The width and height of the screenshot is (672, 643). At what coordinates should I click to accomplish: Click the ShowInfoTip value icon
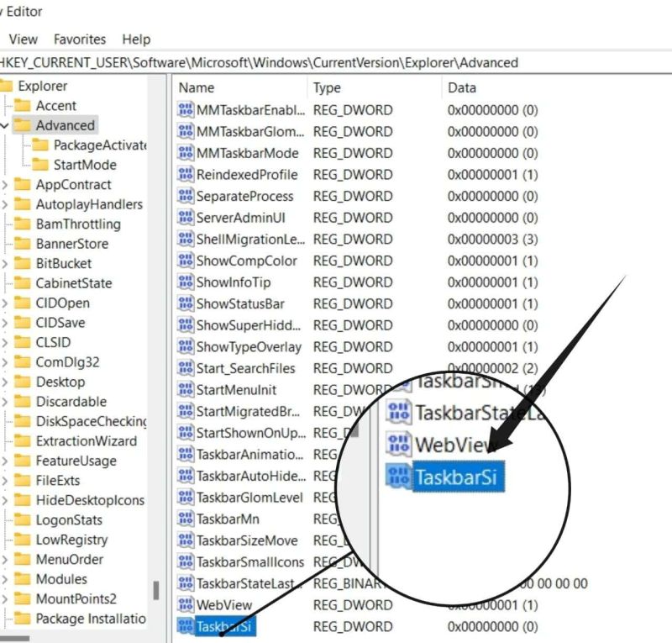(x=186, y=282)
